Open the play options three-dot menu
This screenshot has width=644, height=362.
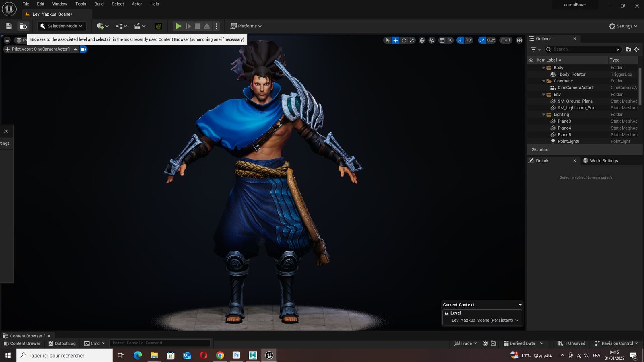217,26
